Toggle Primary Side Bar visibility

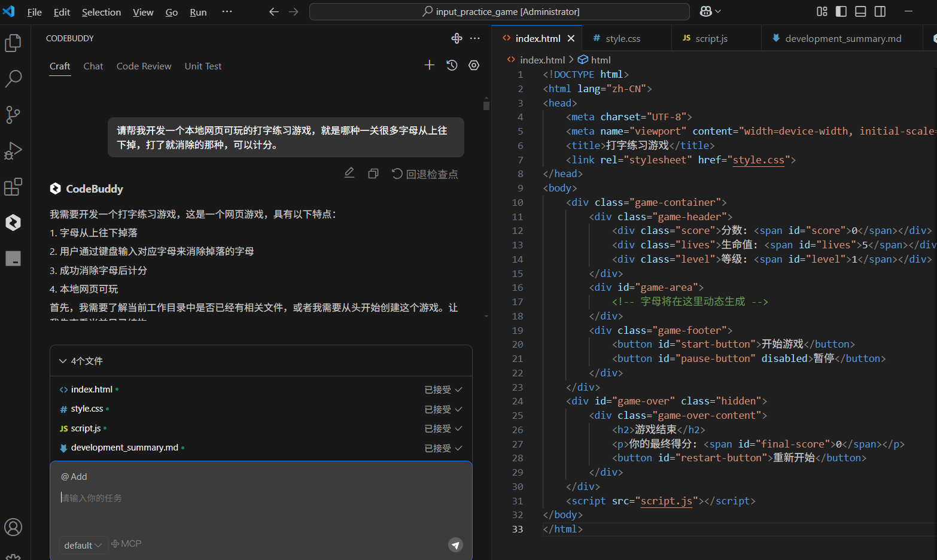pos(841,11)
